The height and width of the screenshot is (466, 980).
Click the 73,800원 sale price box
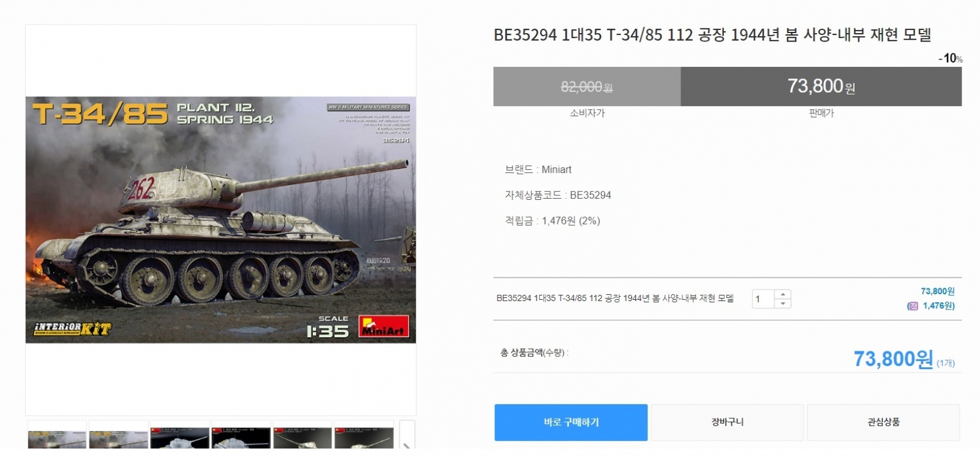point(821,86)
